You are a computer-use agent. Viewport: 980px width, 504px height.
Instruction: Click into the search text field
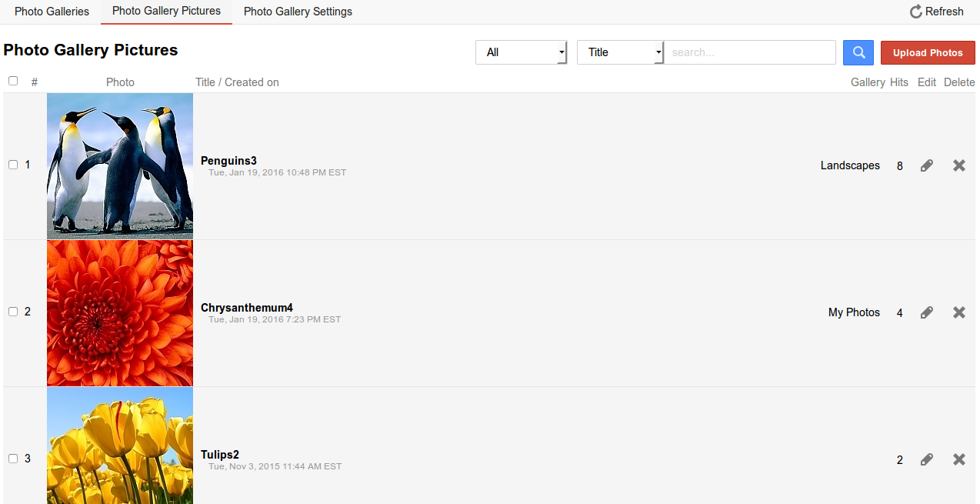coord(750,52)
